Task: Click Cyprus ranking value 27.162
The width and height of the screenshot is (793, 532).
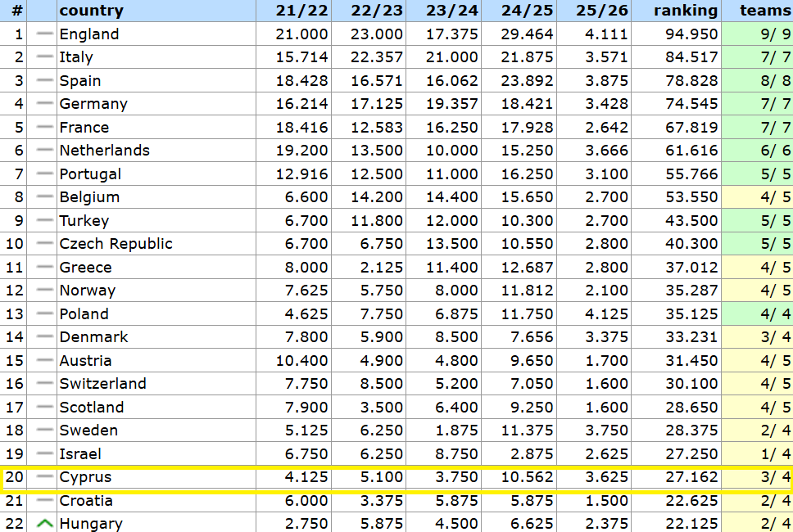Action: click(692, 477)
